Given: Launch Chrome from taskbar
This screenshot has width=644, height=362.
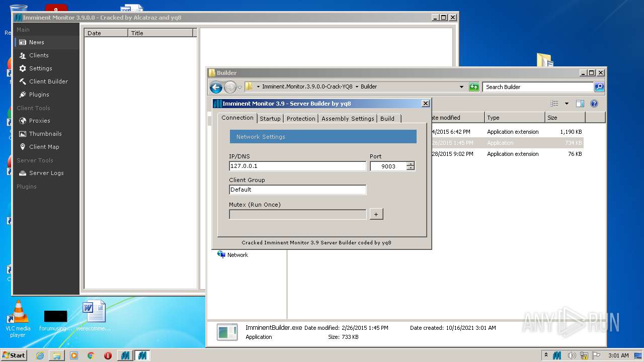Looking at the screenshot, I should (x=91, y=355).
